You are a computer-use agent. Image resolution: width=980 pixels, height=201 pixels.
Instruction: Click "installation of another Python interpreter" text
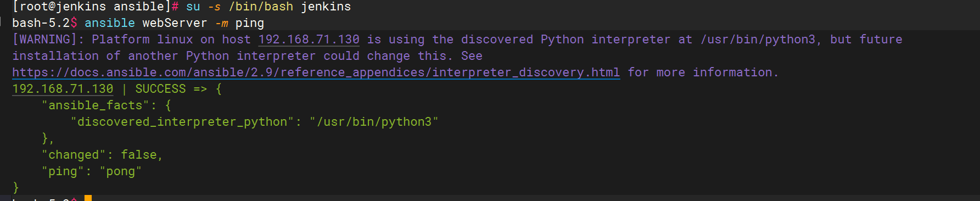(x=164, y=56)
